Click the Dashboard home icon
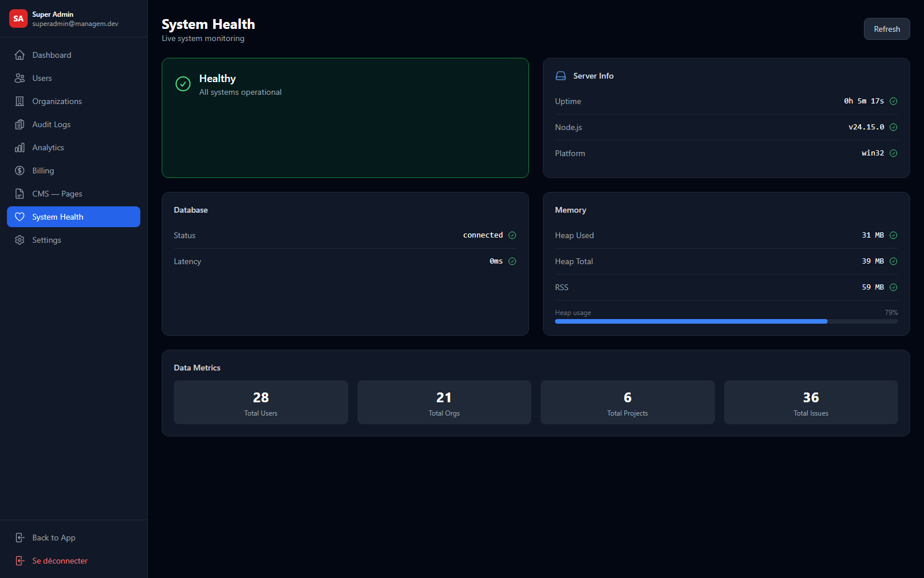 coord(20,55)
